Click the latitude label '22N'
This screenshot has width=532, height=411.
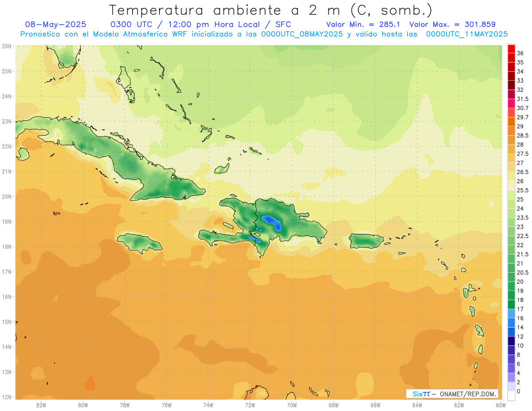pos(7,146)
